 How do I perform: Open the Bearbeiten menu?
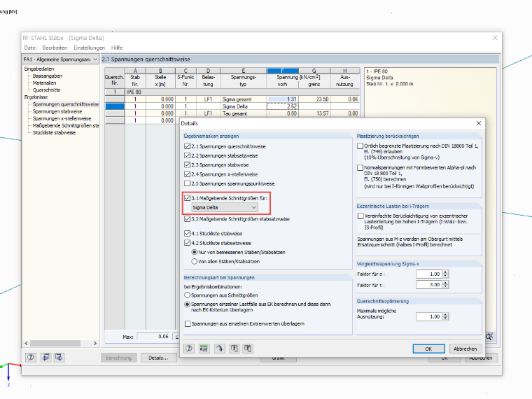coord(55,48)
